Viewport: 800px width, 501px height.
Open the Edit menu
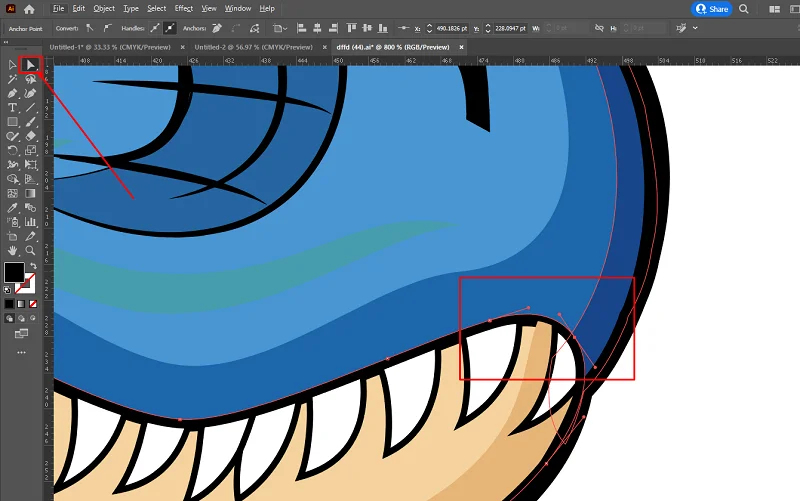pyautogui.click(x=79, y=9)
